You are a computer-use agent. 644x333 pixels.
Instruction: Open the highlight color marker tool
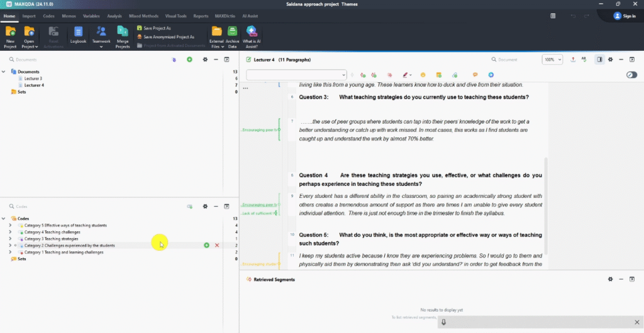tap(406, 75)
